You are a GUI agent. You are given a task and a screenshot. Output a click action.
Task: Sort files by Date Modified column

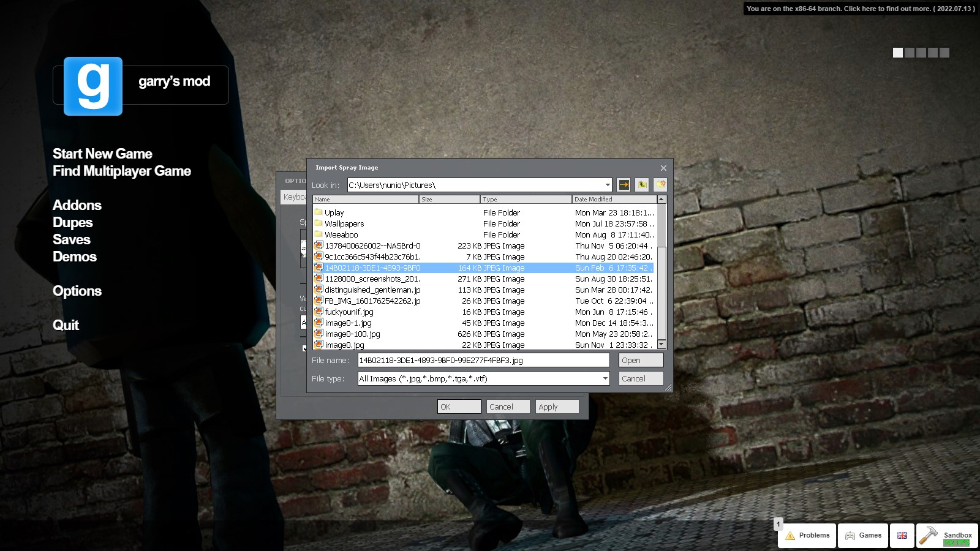click(x=614, y=199)
